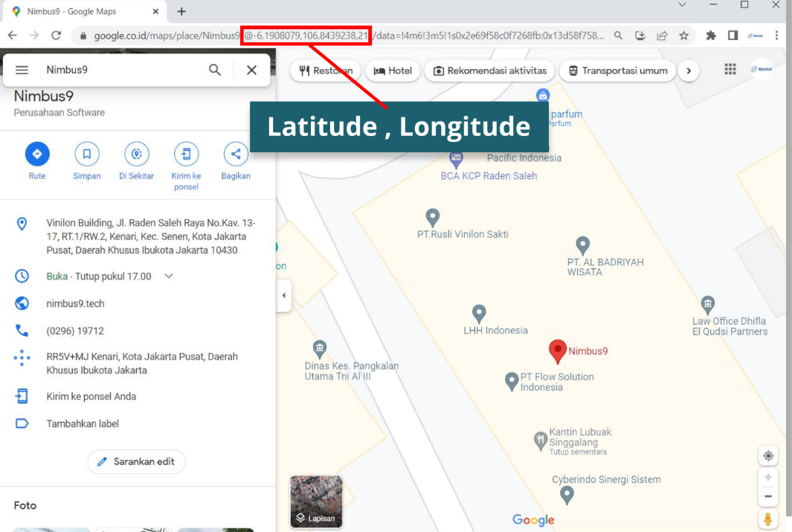Send to phone via Kirim ke ponsel icon
This screenshot has height=532, width=792.
[x=186, y=154]
